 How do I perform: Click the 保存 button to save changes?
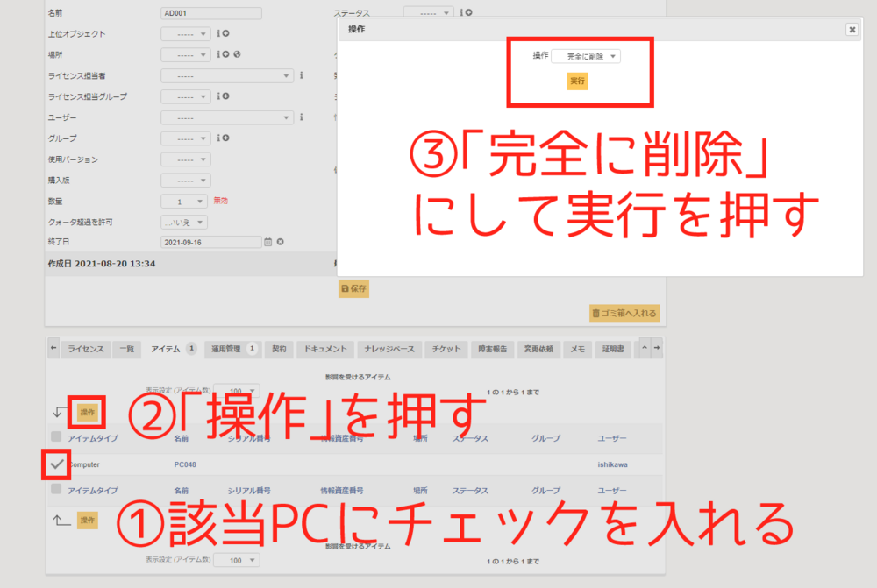[353, 287]
